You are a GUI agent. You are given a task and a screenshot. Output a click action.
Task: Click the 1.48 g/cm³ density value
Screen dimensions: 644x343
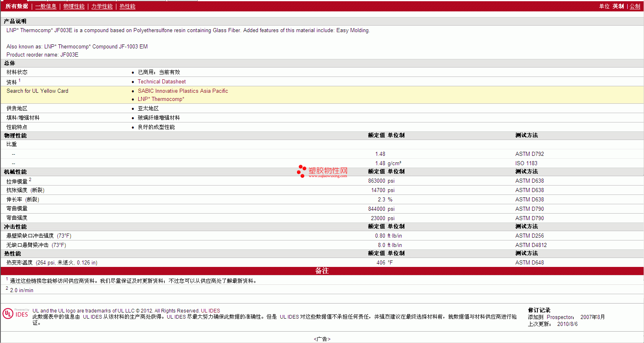point(388,163)
